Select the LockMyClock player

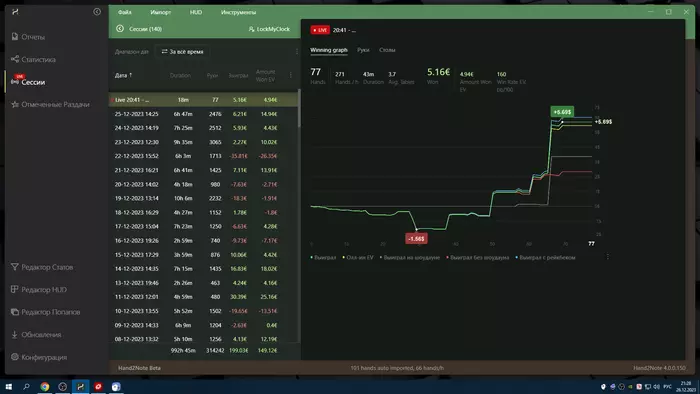tap(269, 29)
